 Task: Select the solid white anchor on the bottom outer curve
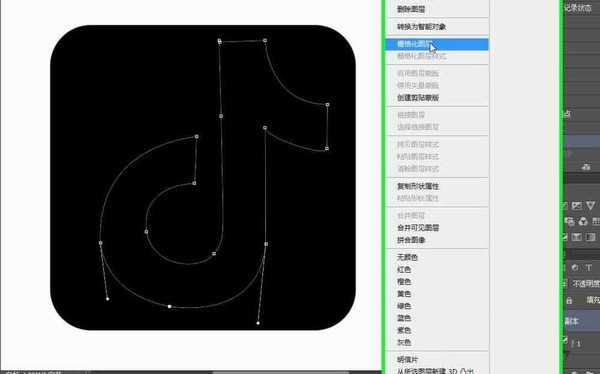coord(170,306)
